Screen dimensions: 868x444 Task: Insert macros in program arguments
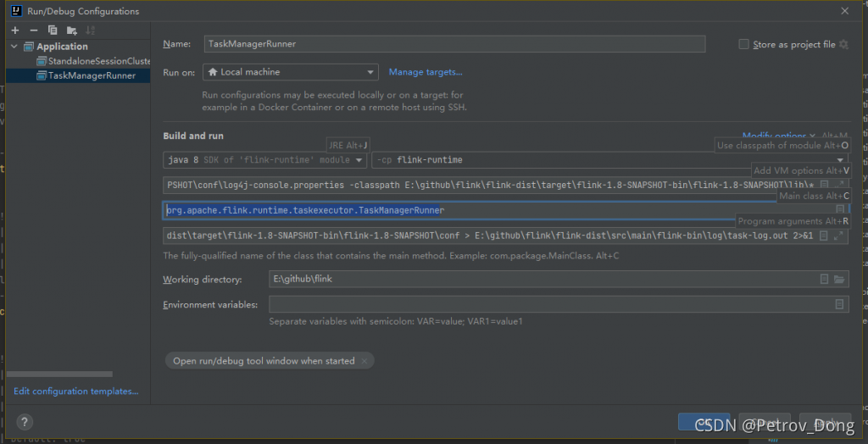coord(823,236)
